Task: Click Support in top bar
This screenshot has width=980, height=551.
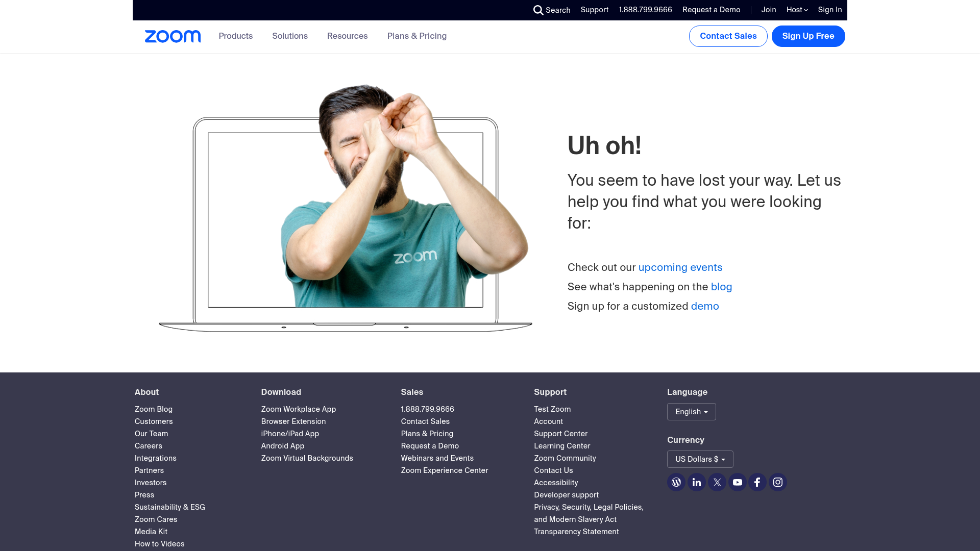Action: 595,10
